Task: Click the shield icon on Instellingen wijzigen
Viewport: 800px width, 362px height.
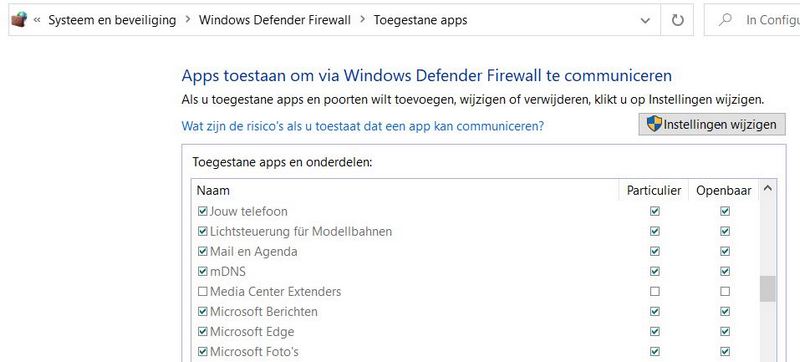Action: pos(654,124)
